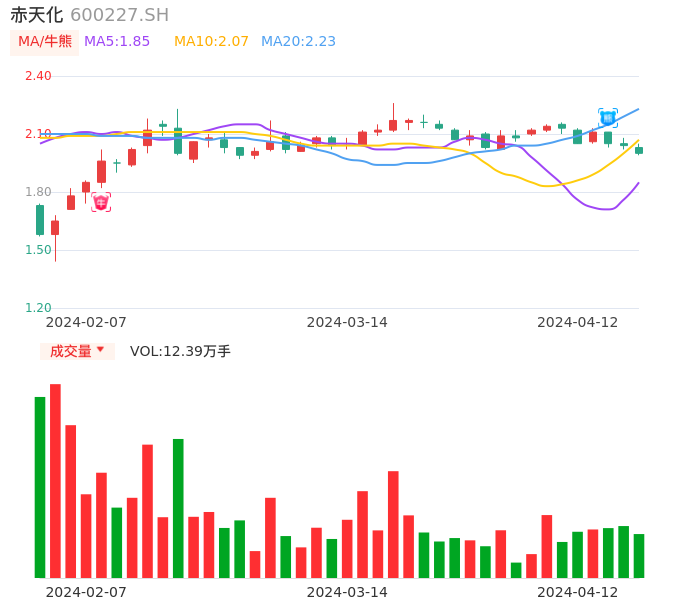Click the VOL:12.39万手 volume readout
Image resolution: width=686 pixels, height=606 pixels.
click(180, 351)
